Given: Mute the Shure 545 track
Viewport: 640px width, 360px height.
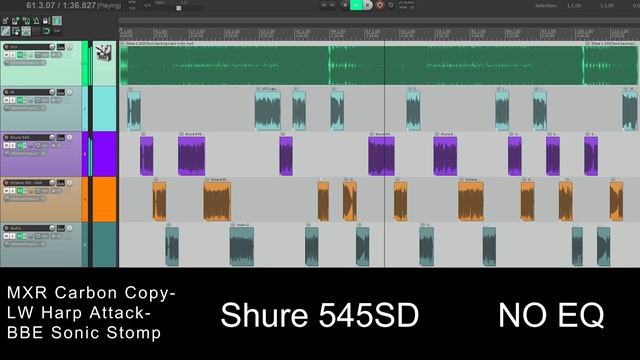Looking at the screenshot, I should click(6, 145).
